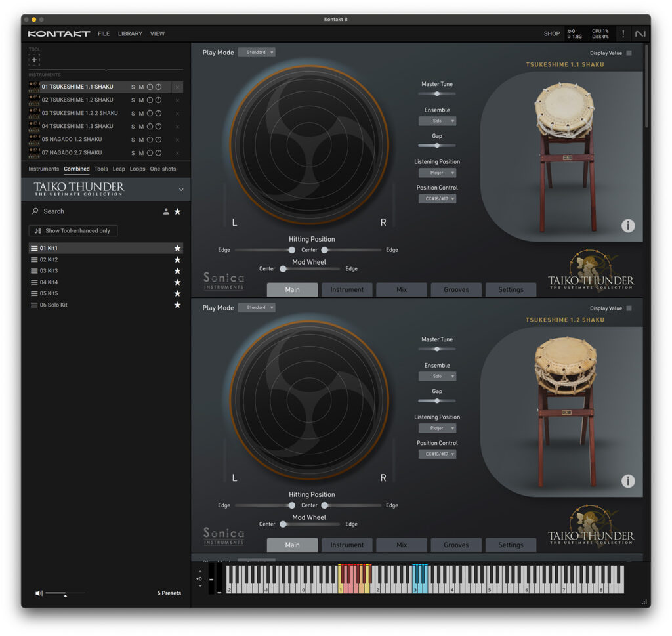This screenshot has width=672, height=636.
Task: Open Play Mode dropdown in Tsukeshime 1.1 panel
Action: (x=257, y=53)
